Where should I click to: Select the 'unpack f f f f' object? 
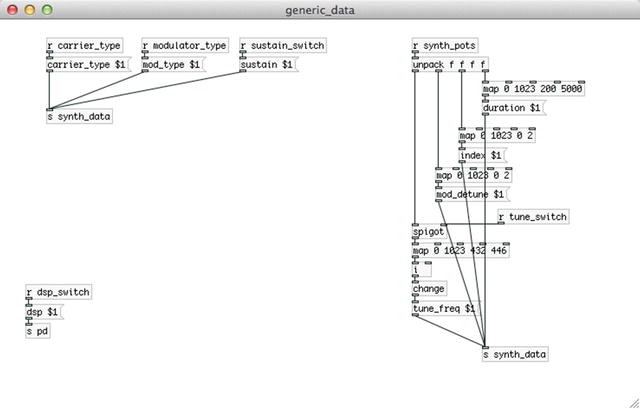coord(450,64)
